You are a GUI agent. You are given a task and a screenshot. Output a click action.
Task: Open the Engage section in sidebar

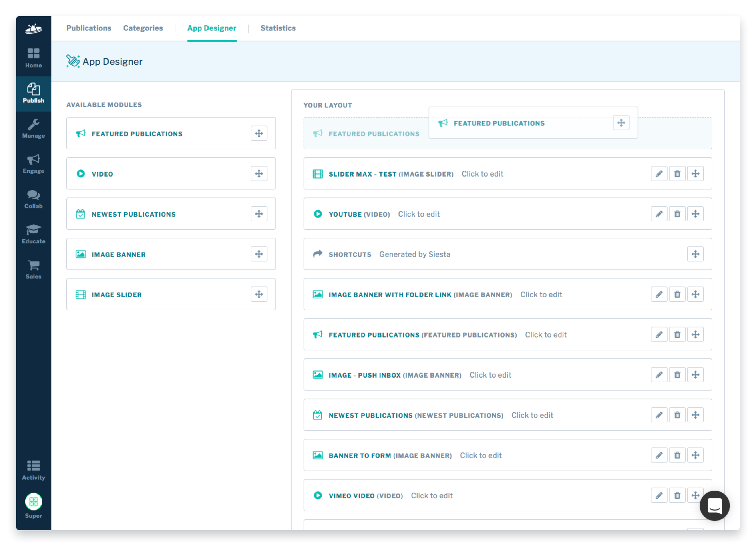click(x=33, y=164)
